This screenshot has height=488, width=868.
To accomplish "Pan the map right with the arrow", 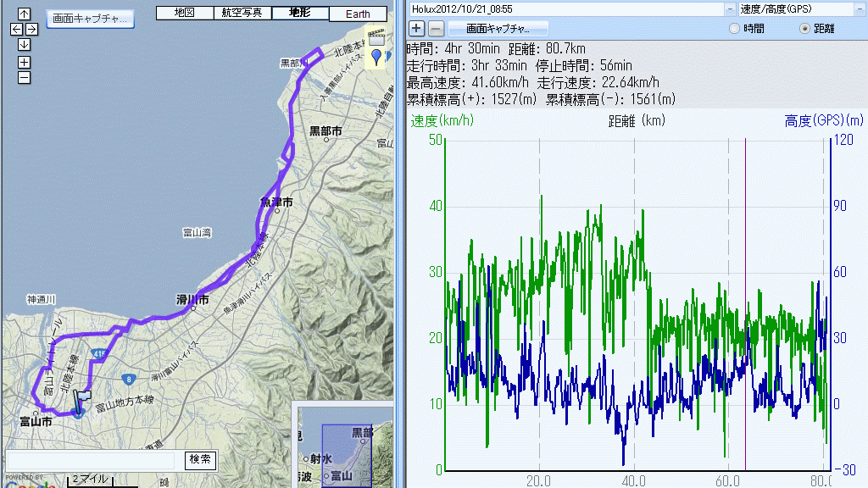I will pos(31,30).
